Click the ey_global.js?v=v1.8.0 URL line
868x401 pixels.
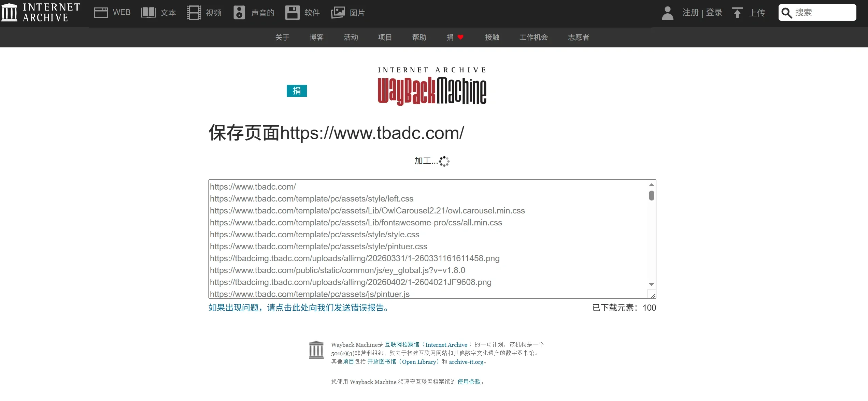(338, 270)
